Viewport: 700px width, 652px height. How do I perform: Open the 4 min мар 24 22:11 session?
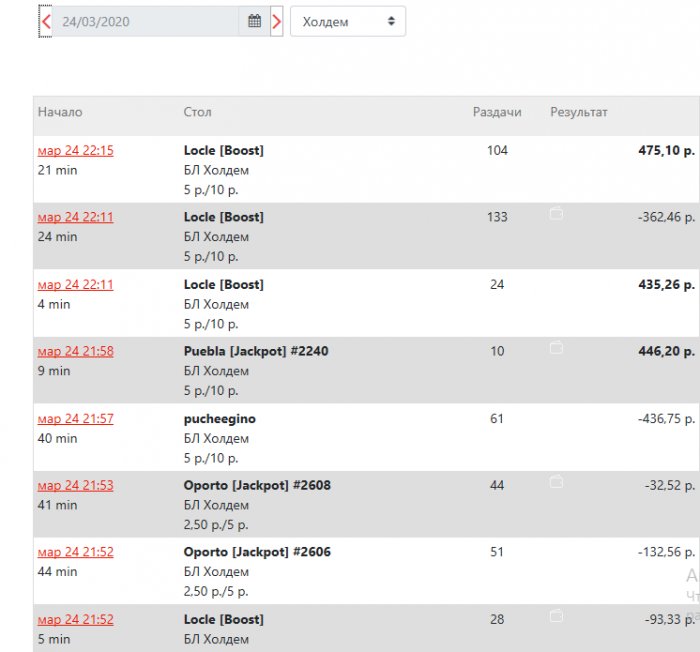point(76,285)
